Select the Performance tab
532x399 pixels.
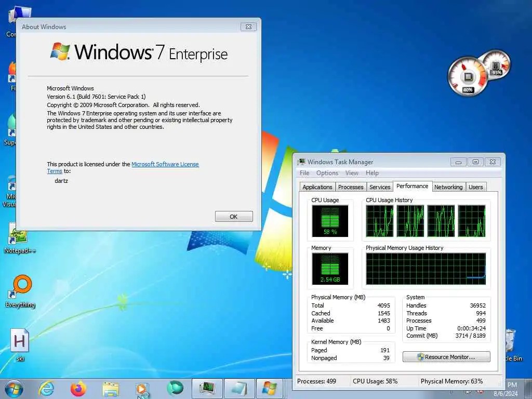point(412,187)
